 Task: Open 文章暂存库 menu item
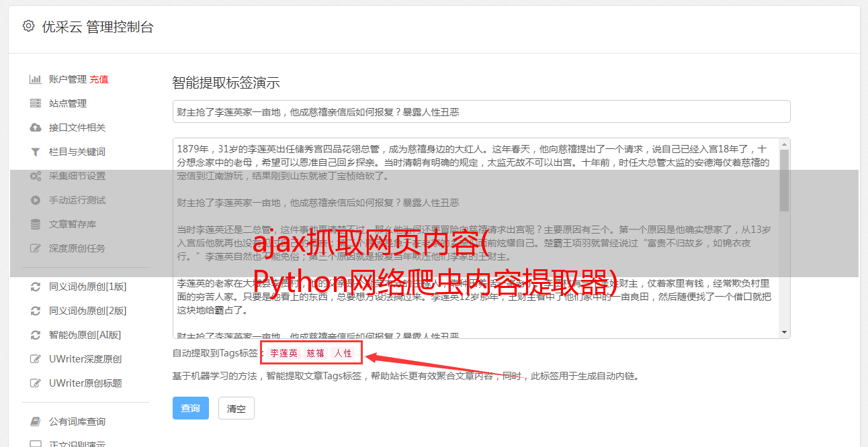[x=73, y=224]
